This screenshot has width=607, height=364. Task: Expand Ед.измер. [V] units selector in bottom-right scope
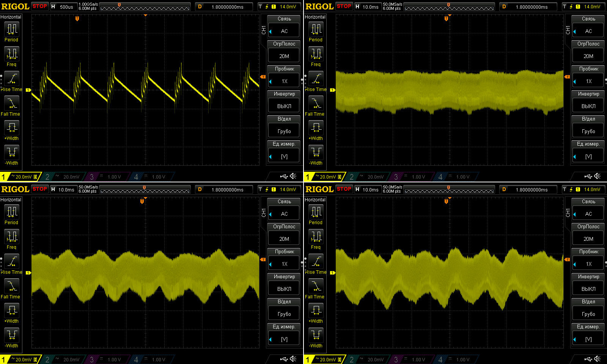coord(588,339)
